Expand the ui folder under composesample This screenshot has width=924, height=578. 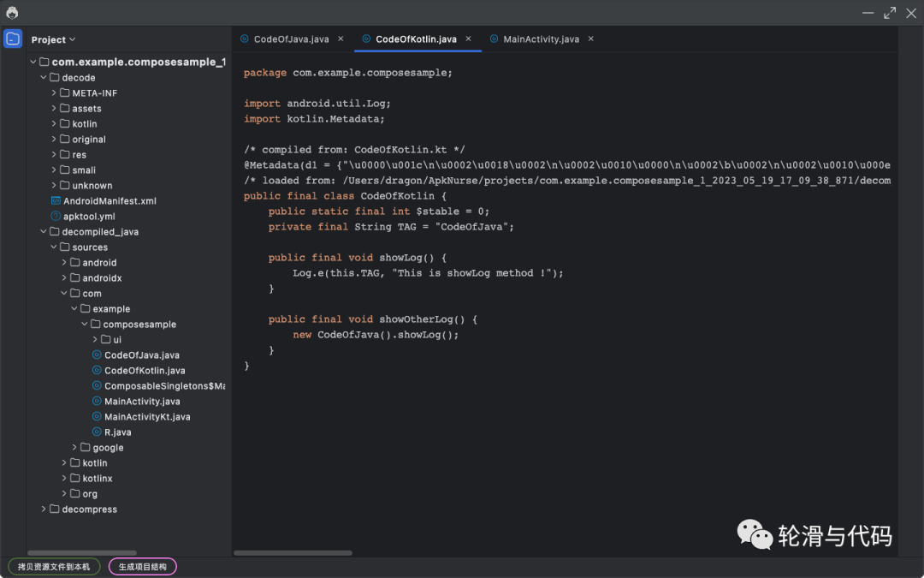[95, 339]
